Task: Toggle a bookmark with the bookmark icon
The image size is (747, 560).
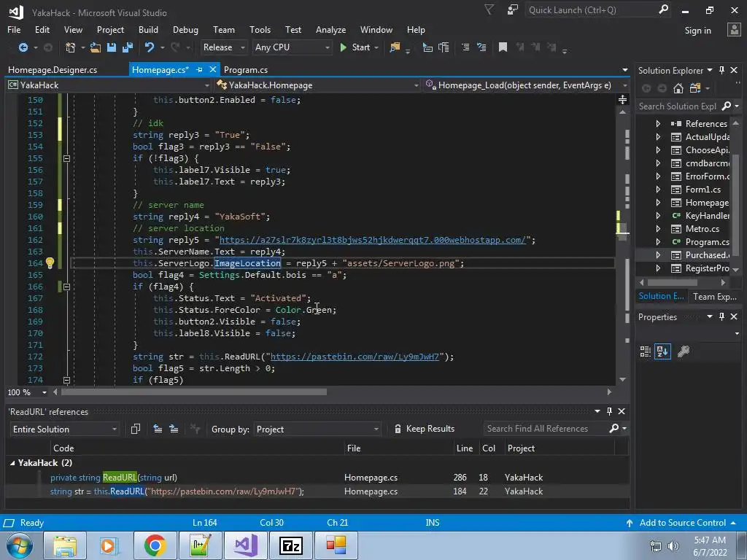Action: click(x=503, y=47)
